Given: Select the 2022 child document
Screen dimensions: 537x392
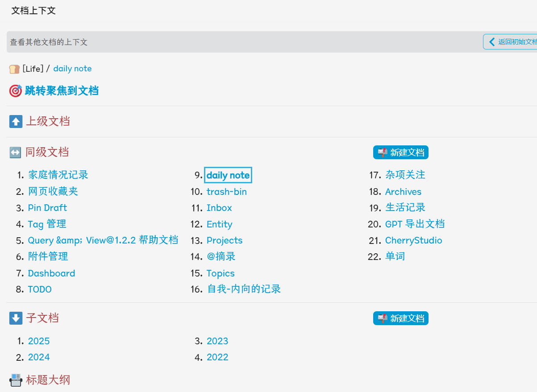Looking at the screenshot, I should pos(217,357).
